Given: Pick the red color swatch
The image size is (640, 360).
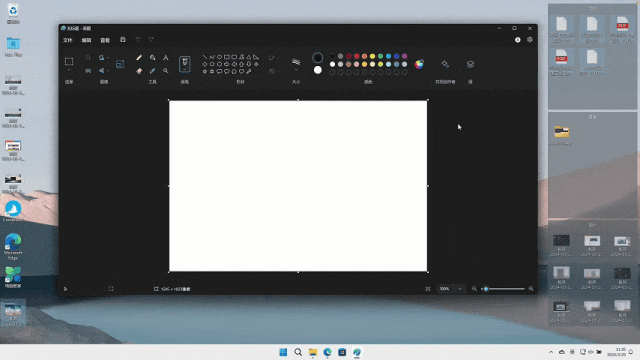Looking at the screenshot, I should [356, 56].
